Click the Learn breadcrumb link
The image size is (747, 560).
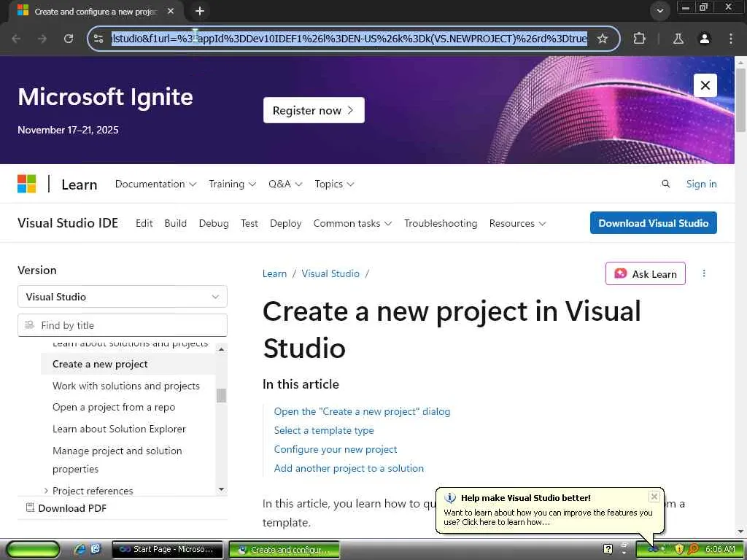[274, 274]
